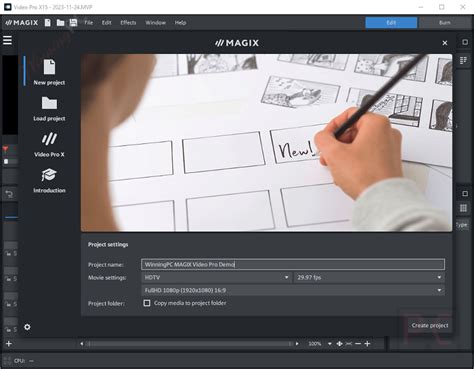This screenshot has width=474, height=369.
Task: Switch to the Burn mode tab
Action: 445,23
